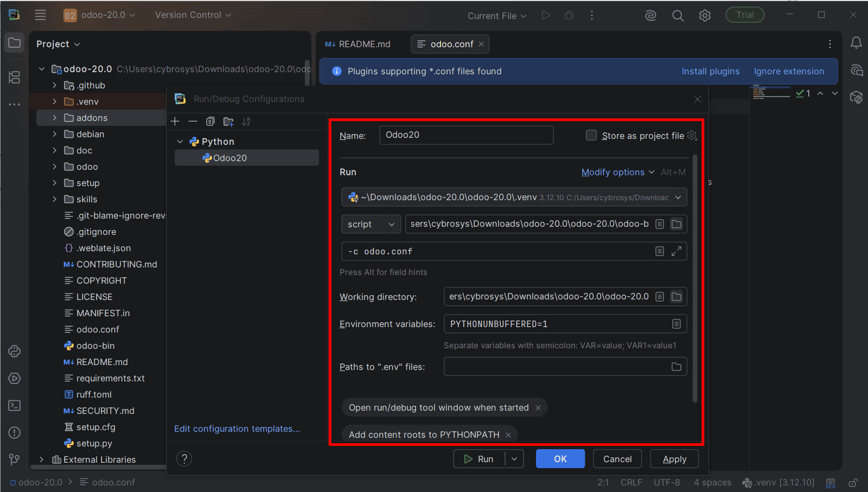Expand the addons folder

coord(54,118)
